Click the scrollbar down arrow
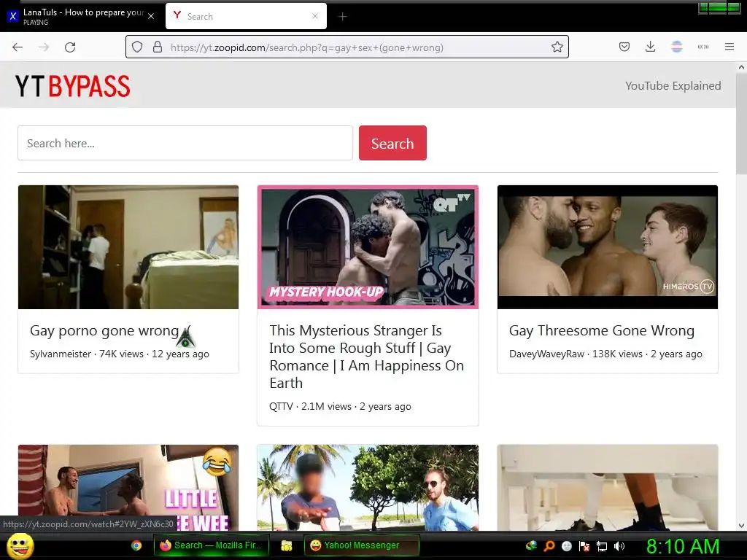 point(741,526)
